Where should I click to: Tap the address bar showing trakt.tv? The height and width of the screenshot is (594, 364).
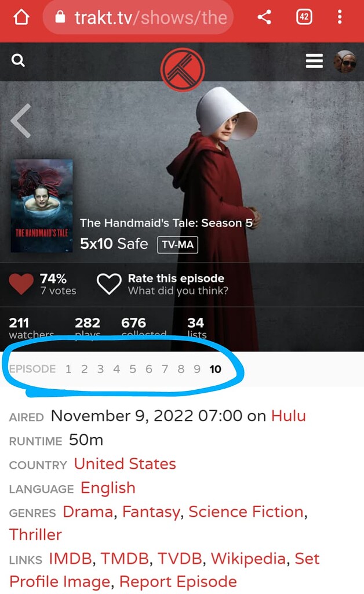point(138,17)
